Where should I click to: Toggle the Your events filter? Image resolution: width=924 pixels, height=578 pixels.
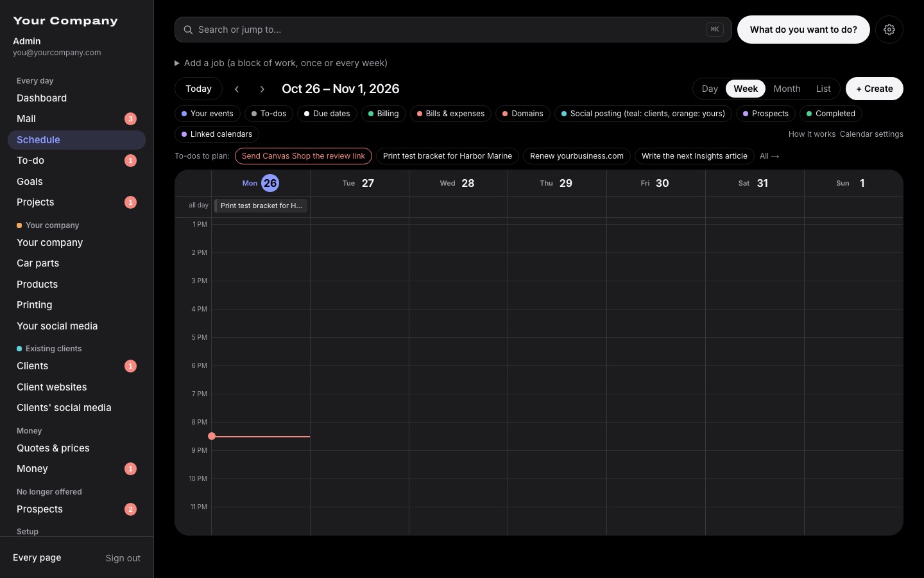point(207,114)
